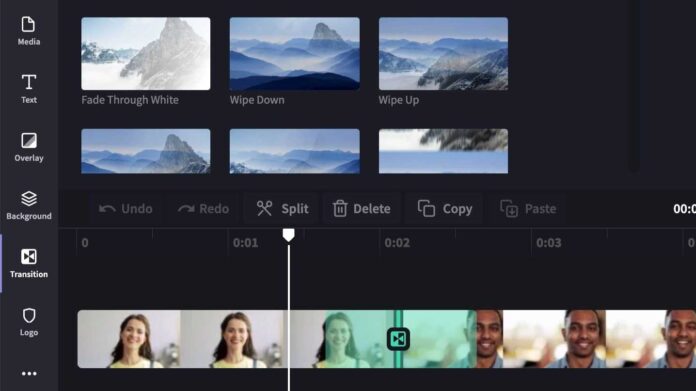Choose the Wipe Down transition thumbnail

295,54
